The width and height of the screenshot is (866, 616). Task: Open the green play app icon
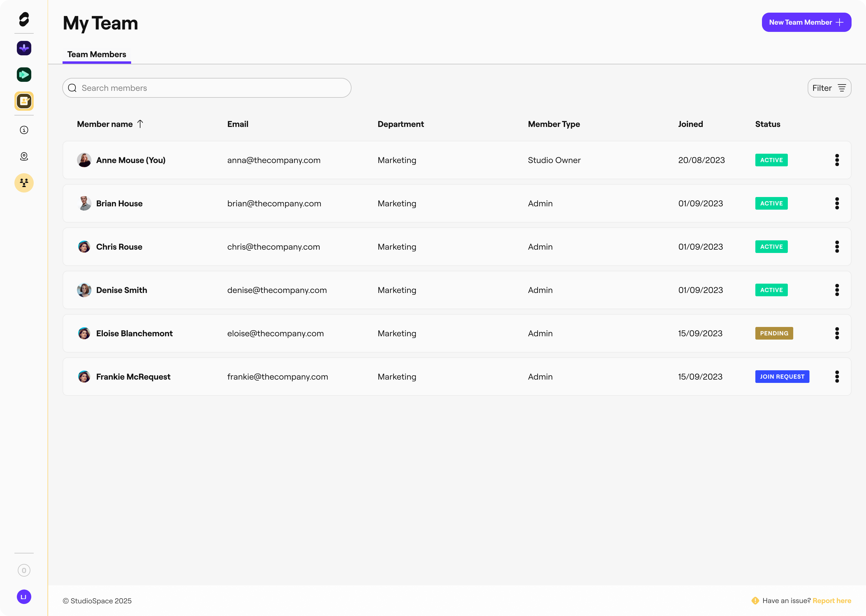[x=24, y=75]
